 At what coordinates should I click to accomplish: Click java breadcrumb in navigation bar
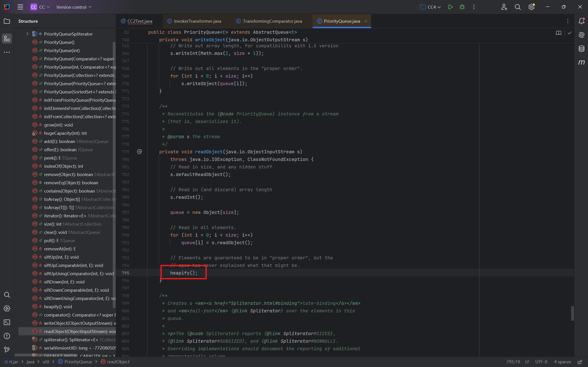coord(30,362)
